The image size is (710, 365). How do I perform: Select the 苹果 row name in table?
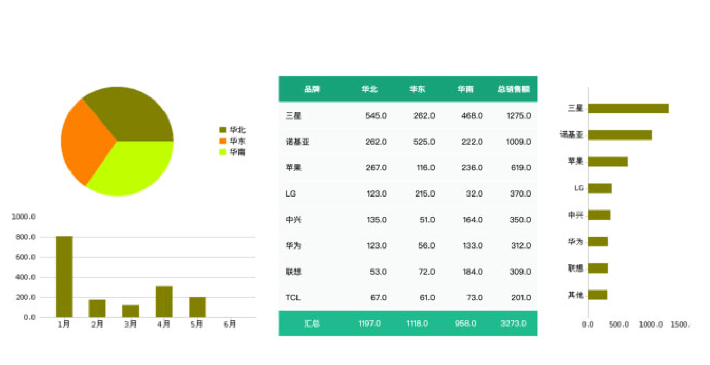point(293,168)
